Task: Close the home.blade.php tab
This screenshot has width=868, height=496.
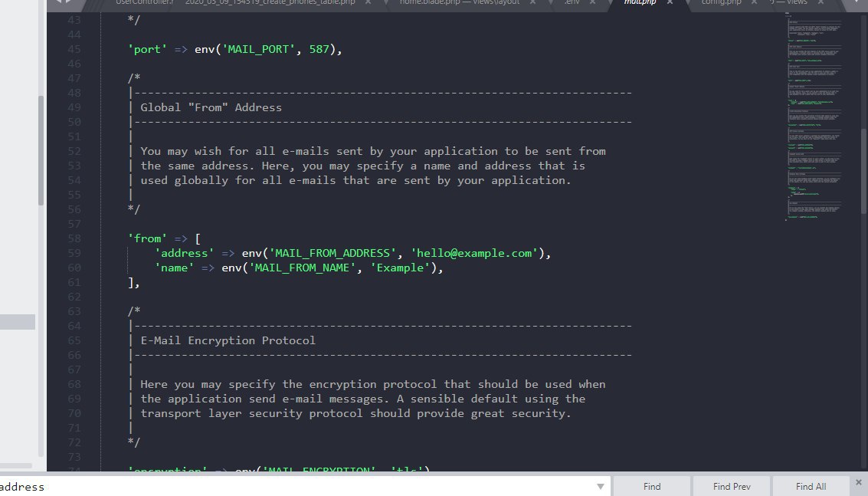Action: tap(532, 3)
